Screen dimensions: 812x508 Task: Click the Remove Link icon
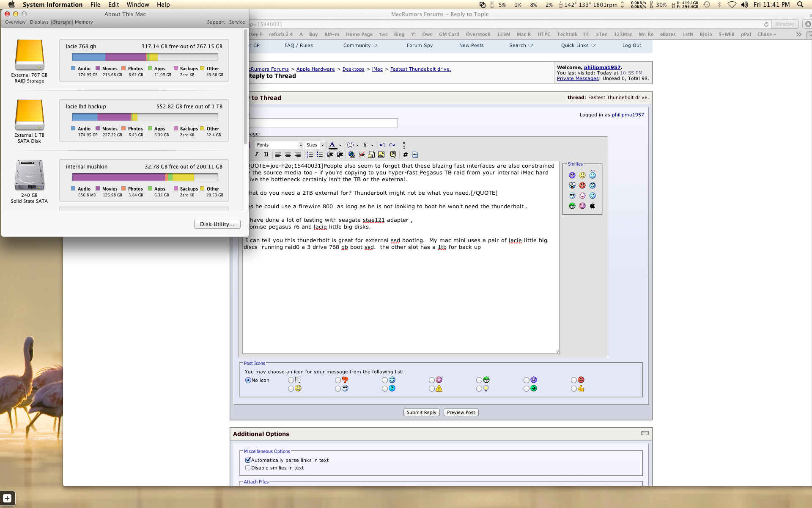362,155
